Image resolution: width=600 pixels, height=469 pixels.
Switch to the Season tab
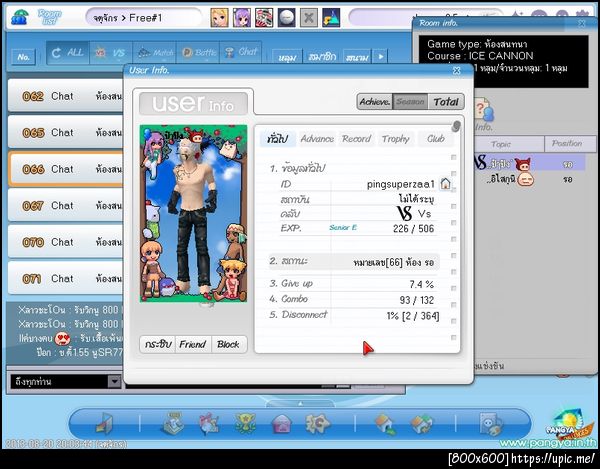pyautogui.click(x=410, y=102)
